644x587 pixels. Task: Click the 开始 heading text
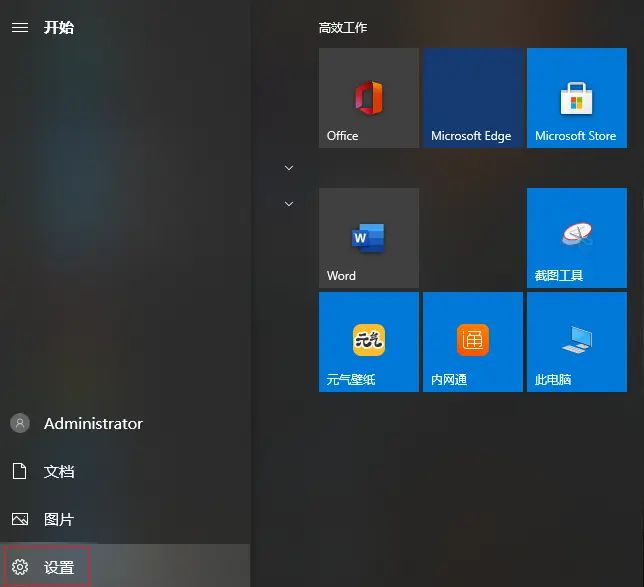point(59,28)
